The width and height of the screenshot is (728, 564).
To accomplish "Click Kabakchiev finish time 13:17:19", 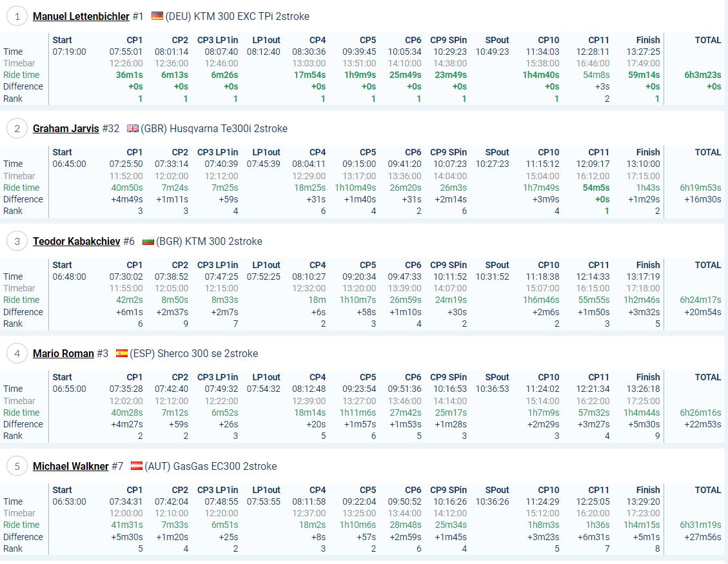I will [x=643, y=277].
